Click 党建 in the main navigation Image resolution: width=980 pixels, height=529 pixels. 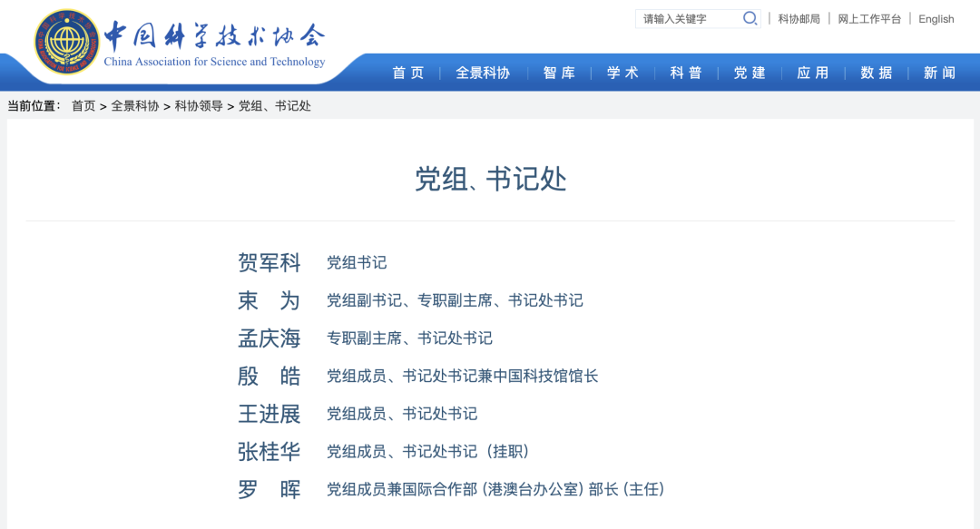point(750,73)
